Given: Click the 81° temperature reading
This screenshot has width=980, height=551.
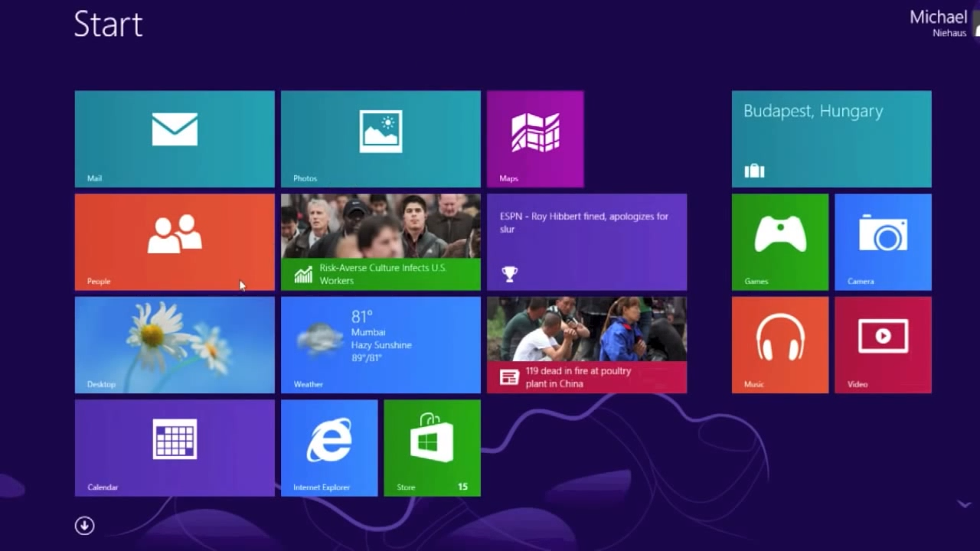Looking at the screenshot, I should pos(361,317).
